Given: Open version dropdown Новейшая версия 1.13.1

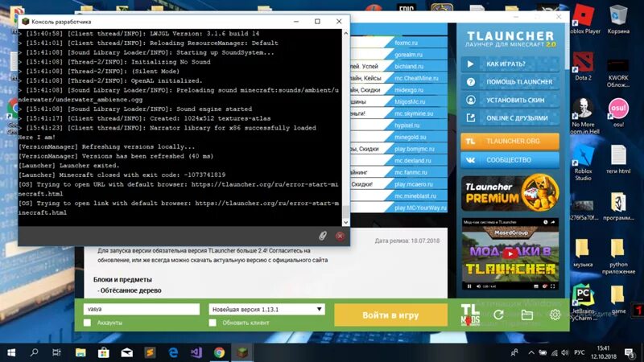Looking at the screenshot, I should [x=266, y=309].
